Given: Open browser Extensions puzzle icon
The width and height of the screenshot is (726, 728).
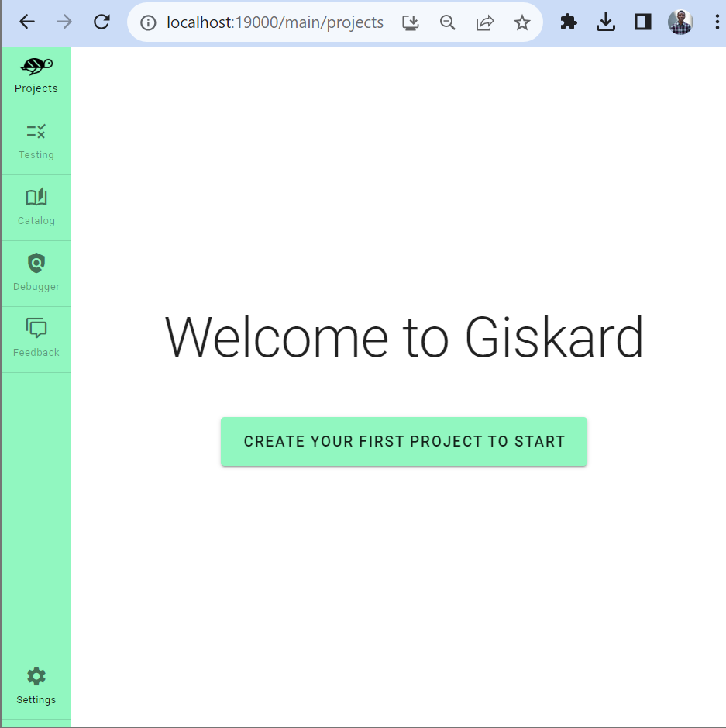Looking at the screenshot, I should click(568, 22).
